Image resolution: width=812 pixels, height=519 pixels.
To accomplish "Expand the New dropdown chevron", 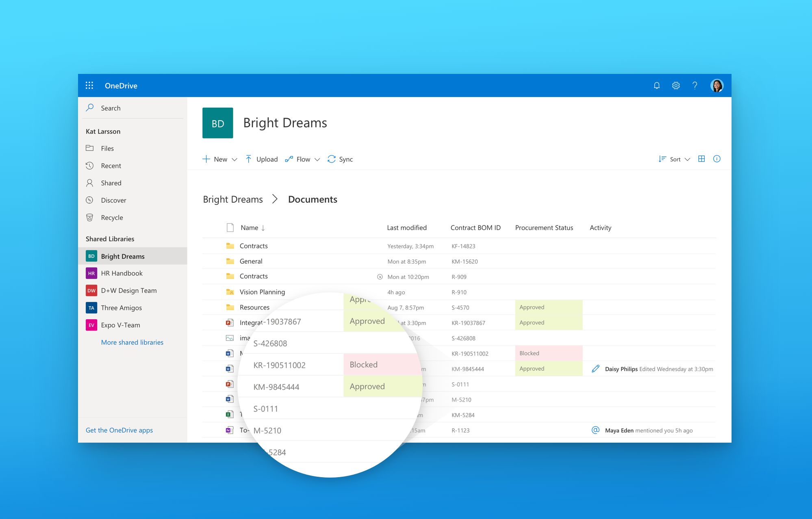I will point(234,160).
